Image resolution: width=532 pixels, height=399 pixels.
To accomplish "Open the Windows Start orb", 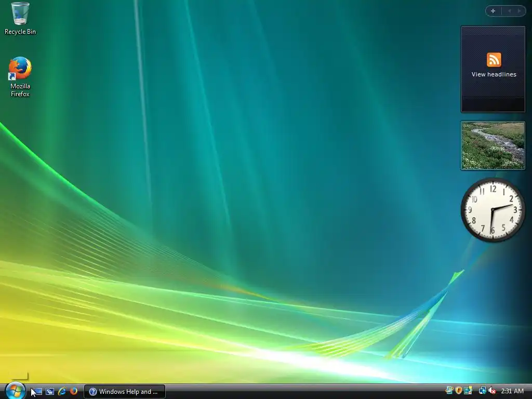I will (x=15, y=391).
